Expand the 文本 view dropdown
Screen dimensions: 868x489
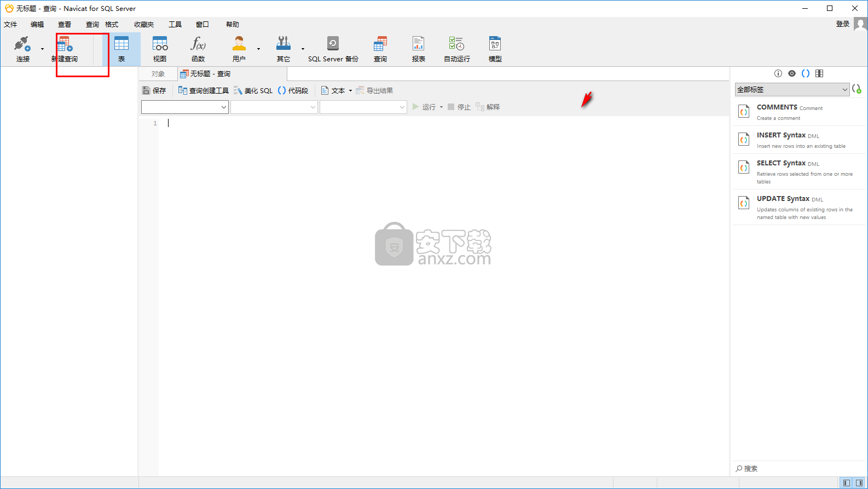click(x=350, y=90)
